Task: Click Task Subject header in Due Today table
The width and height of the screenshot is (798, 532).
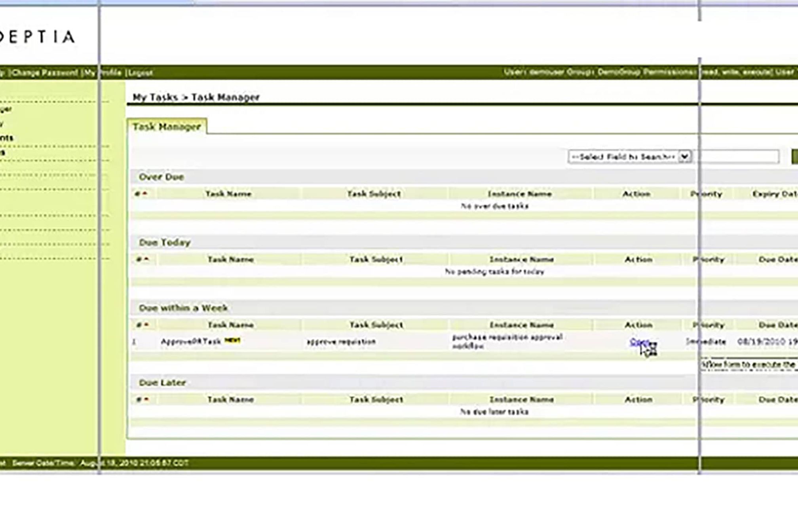Action: tap(376, 259)
